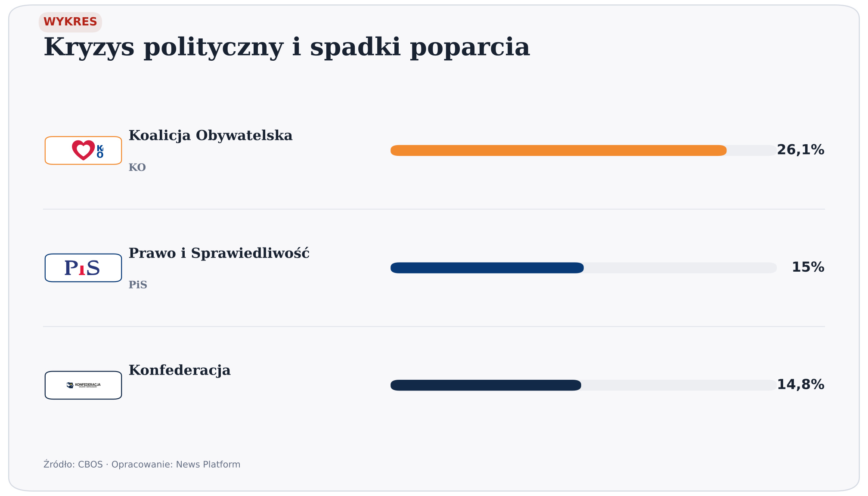Select the WYKRES badge label
Image resolution: width=868 pixels, height=496 pixels.
click(x=70, y=22)
